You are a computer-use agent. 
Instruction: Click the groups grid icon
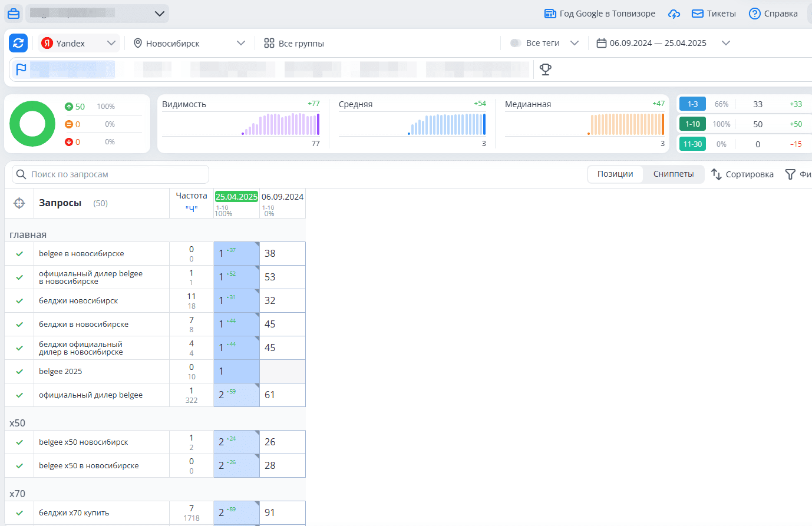[x=269, y=43]
